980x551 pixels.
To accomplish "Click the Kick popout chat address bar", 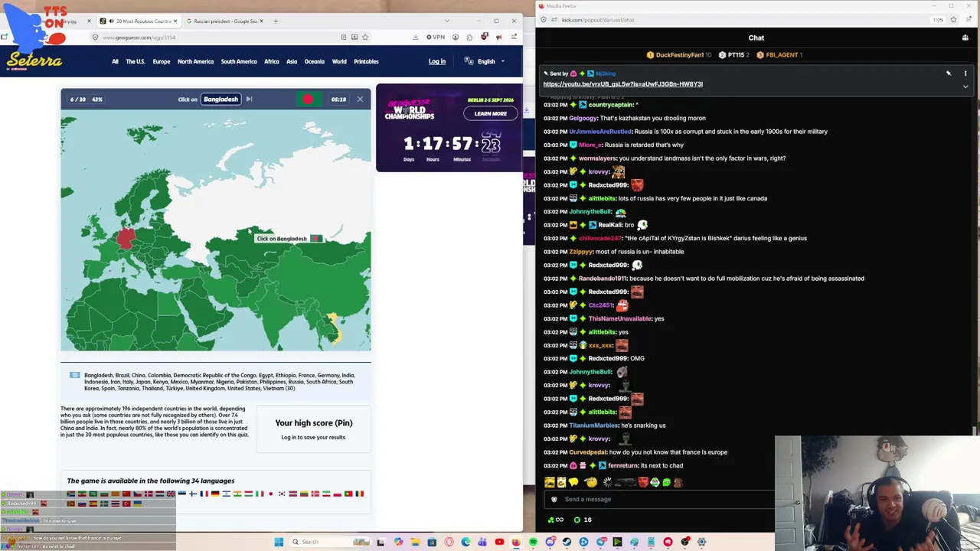I will pyautogui.click(x=598, y=20).
